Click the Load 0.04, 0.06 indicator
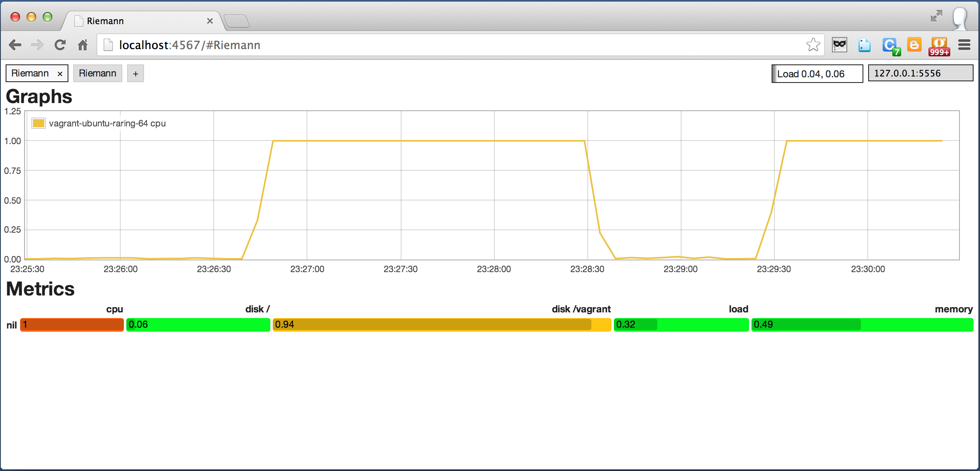The image size is (980, 471). coord(817,74)
